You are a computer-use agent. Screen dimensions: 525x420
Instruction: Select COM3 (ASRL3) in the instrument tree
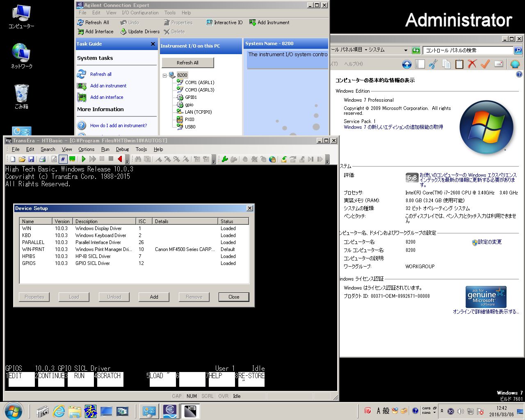pos(199,90)
